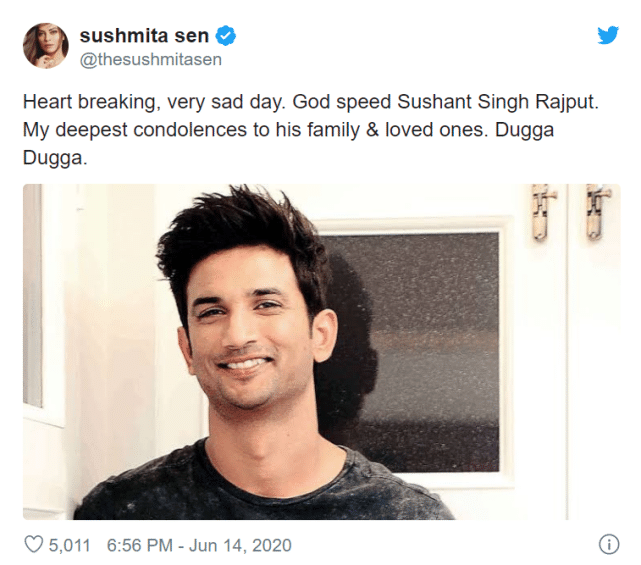Like the tweet with the heart icon

click(34, 545)
